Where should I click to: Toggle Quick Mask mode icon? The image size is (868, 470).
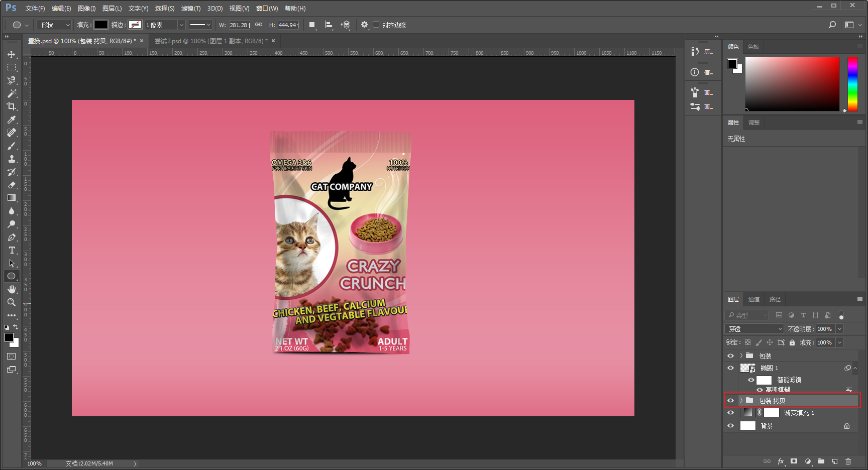coord(12,356)
